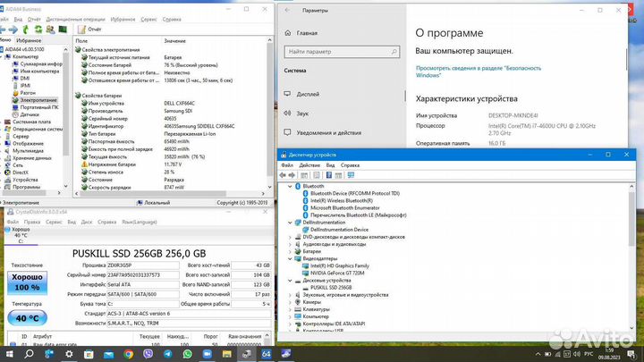
Task: Open AIDA64 Отчёт menu
Action: [x=34, y=20]
